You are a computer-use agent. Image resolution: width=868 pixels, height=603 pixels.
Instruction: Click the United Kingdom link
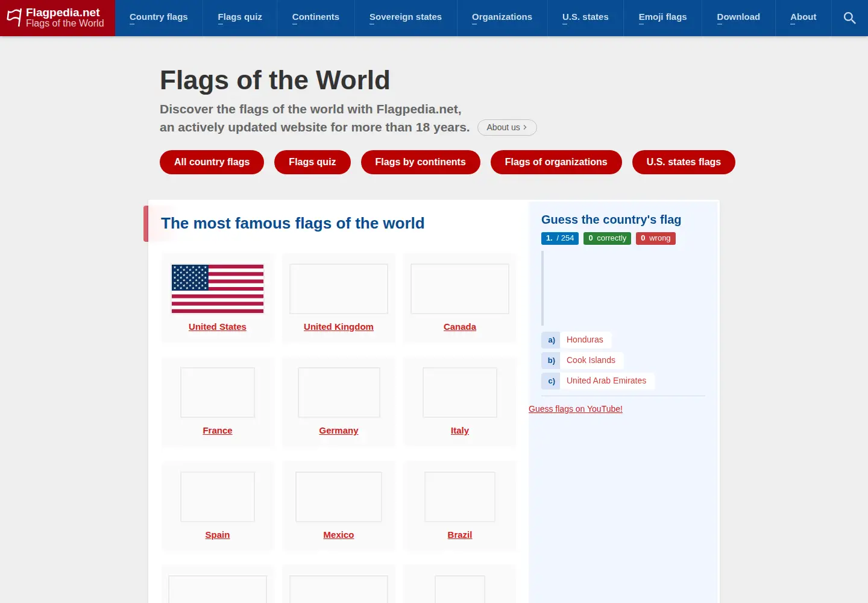339,327
